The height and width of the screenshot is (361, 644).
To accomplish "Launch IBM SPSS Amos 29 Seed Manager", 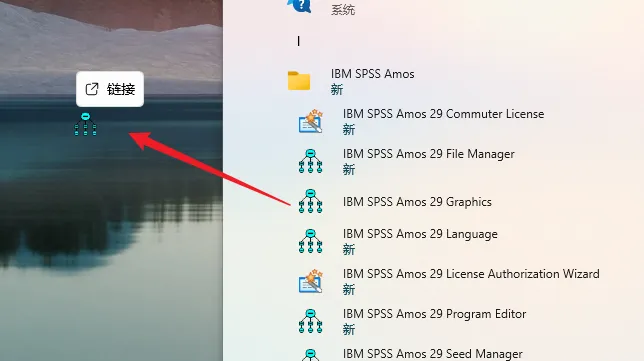I will click(432, 354).
